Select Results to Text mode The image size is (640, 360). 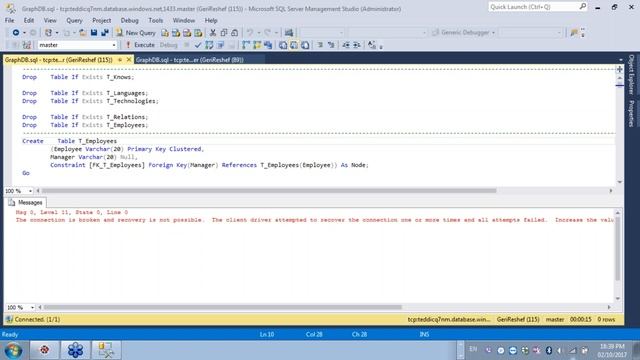283,45
